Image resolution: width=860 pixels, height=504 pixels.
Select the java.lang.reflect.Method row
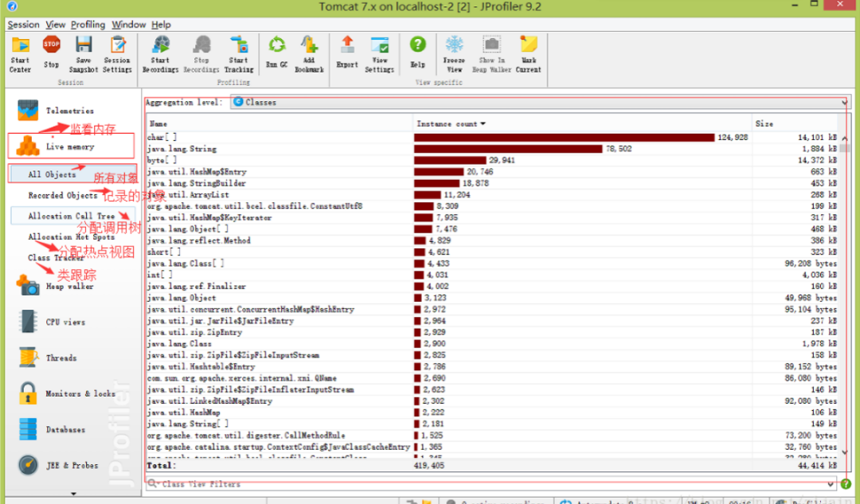coord(492,240)
